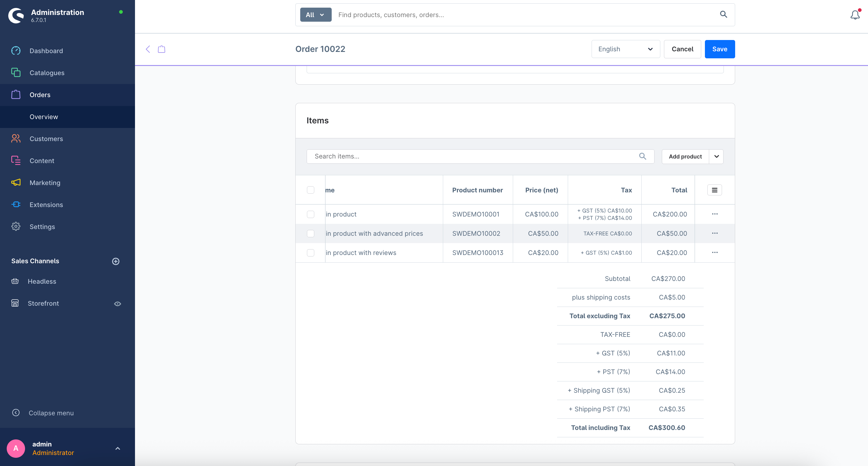
Task: Click the Cancel button
Action: [682, 49]
